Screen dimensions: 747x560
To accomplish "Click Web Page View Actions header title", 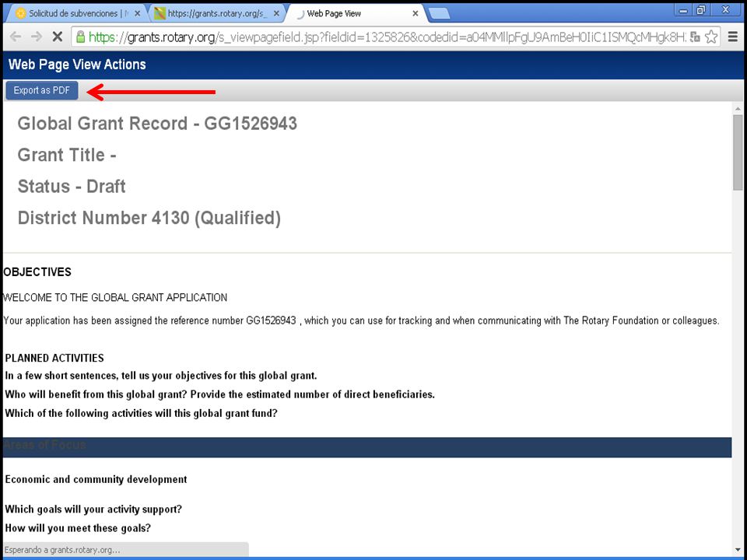I will pyautogui.click(x=77, y=65).
